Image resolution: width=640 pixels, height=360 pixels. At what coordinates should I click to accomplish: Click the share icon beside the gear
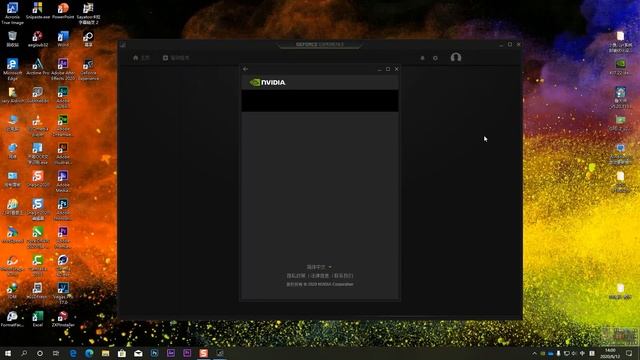point(422,58)
